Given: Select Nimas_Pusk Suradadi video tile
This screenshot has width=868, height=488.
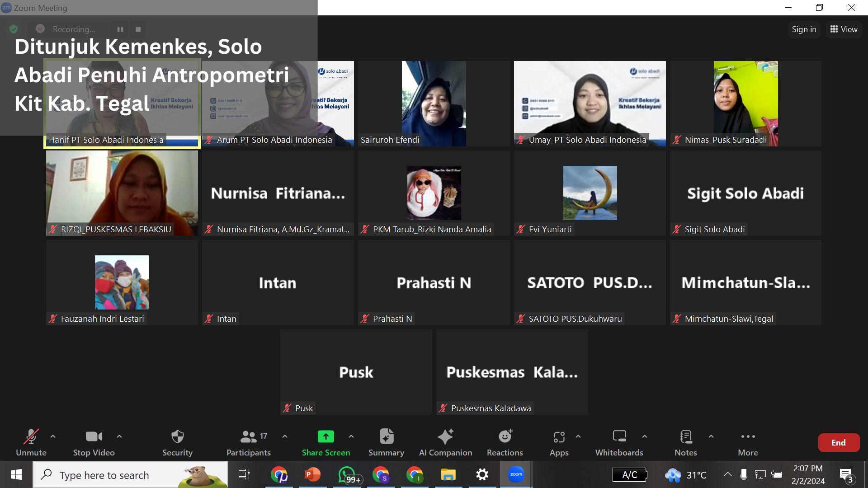Looking at the screenshot, I should 746,103.
